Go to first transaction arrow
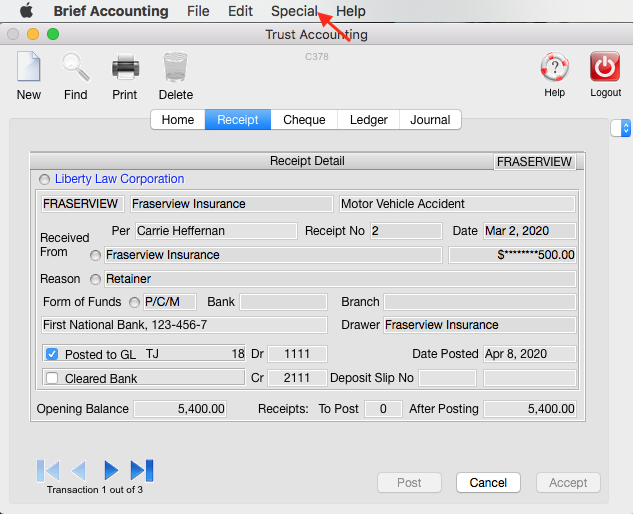The height and width of the screenshot is (514, 633). coord(48,470)
